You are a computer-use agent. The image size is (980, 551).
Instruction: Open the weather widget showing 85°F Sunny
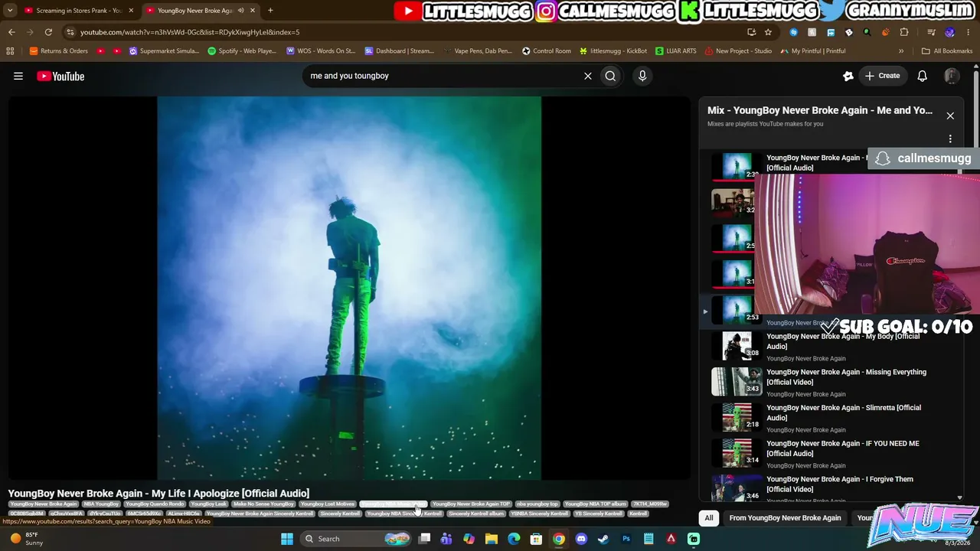(x=28, y=539)
